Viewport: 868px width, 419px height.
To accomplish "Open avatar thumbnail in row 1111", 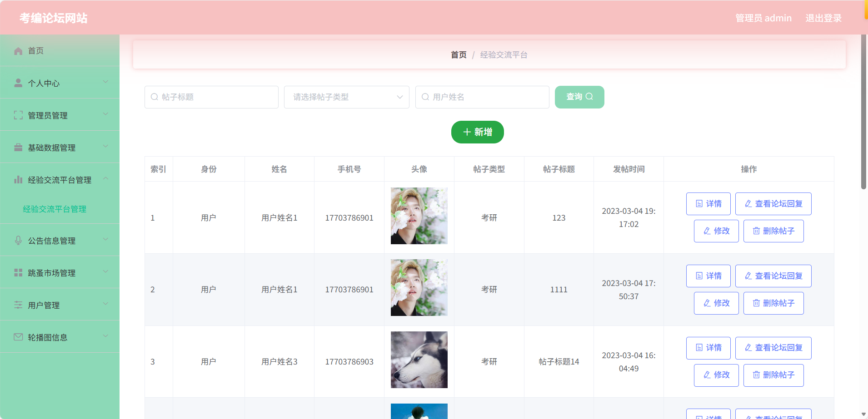I will pos(419,288).
